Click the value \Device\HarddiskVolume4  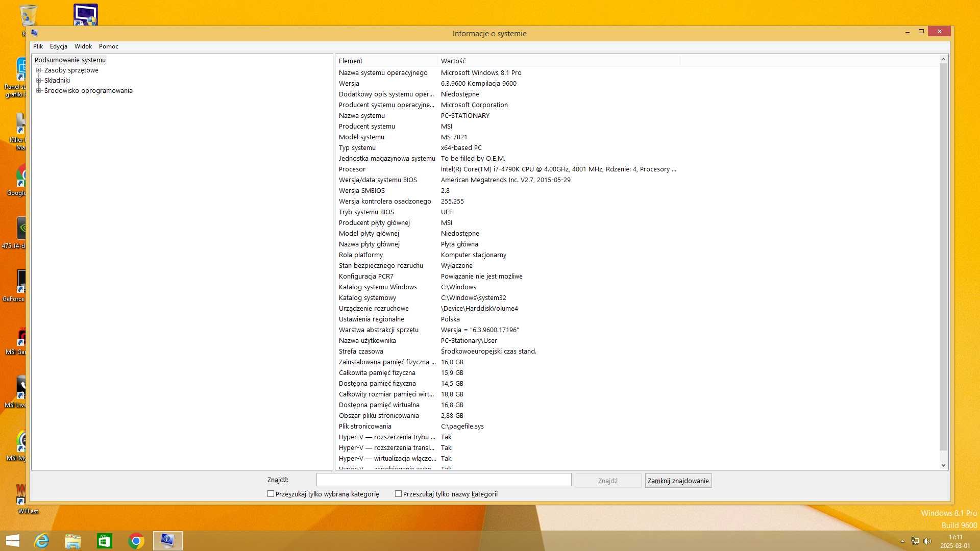[x=479, y=309]
